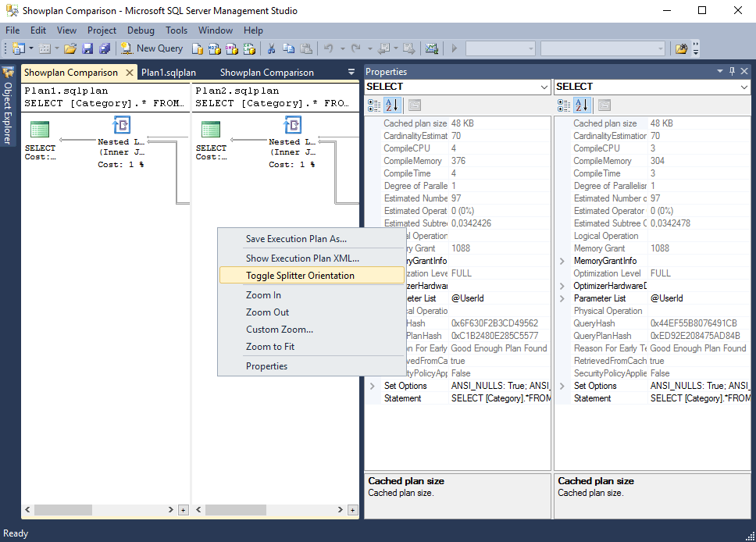This screenshot has width=756, height=542.
Task: Click the Activity Monitor toolbar icon
Action: [x=431, y=48]
